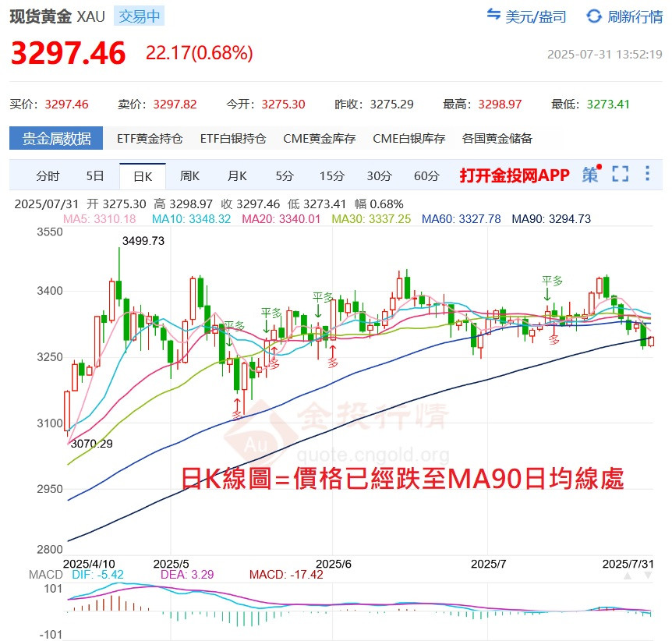Click the latest candlestick on the chart
Screen dimensions: 672x641
pyautogui.click(x=652, y=342)
